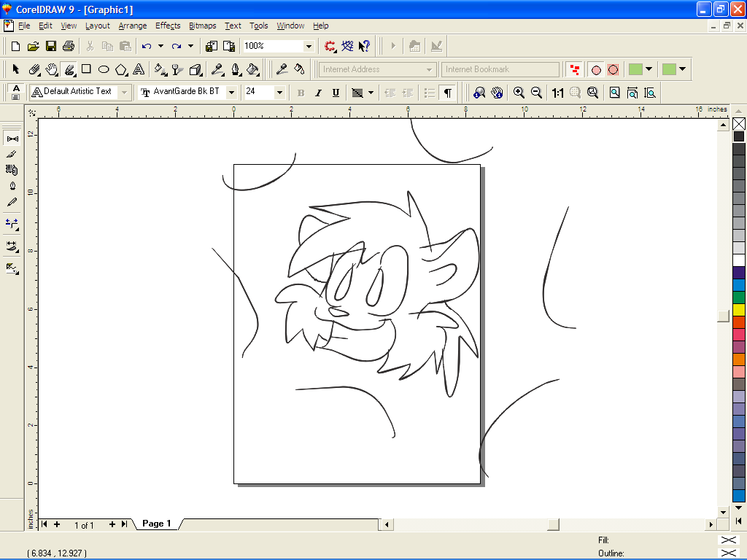Pick the yellow color swatch in palette
The height and width of the screenshot is (560, 747).
[739, 310]
